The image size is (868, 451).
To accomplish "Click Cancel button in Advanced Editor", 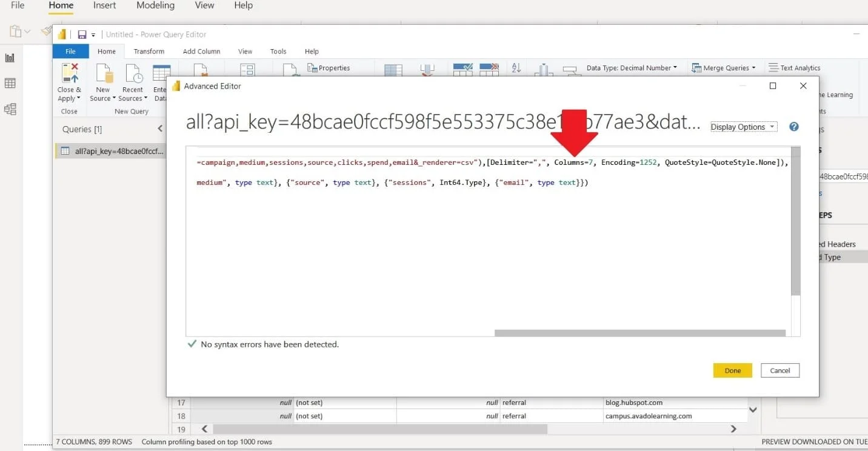I will point(780,370).
